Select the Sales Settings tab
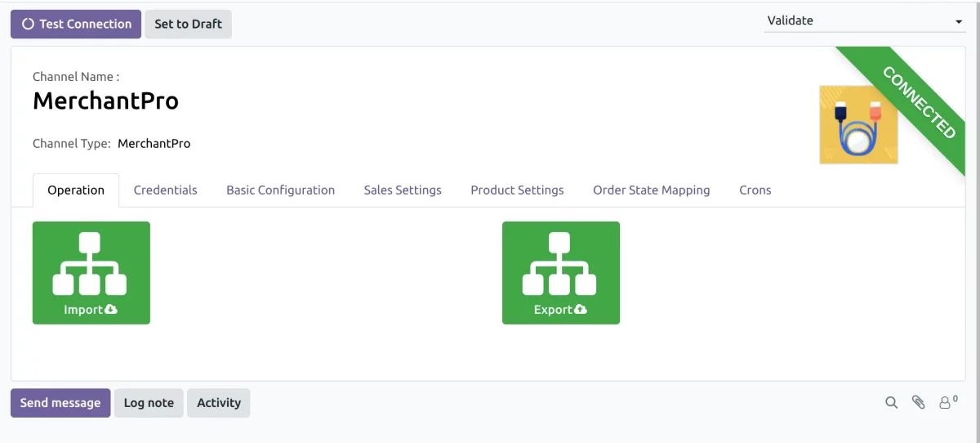Viewport: 980px width, 443px height. pyautogui.click(x=403, y=190)
